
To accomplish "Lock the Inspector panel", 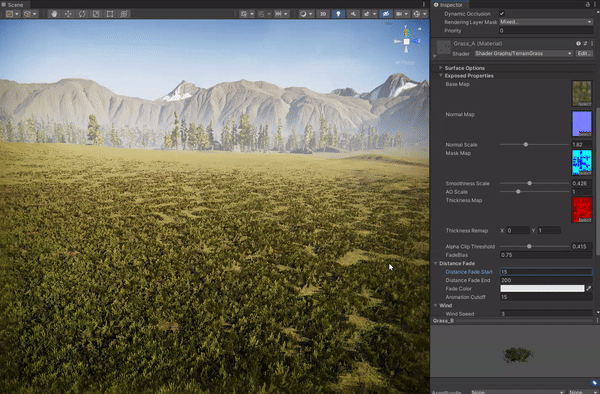I will tap(588, 5).
